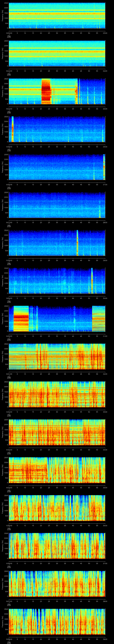Image resolution: width=114 pixels, height=644 pixels.
Task: Click the red burst in the 8:24:00 spectrogram
Action: pyautogui.click(x=46, y=91)
